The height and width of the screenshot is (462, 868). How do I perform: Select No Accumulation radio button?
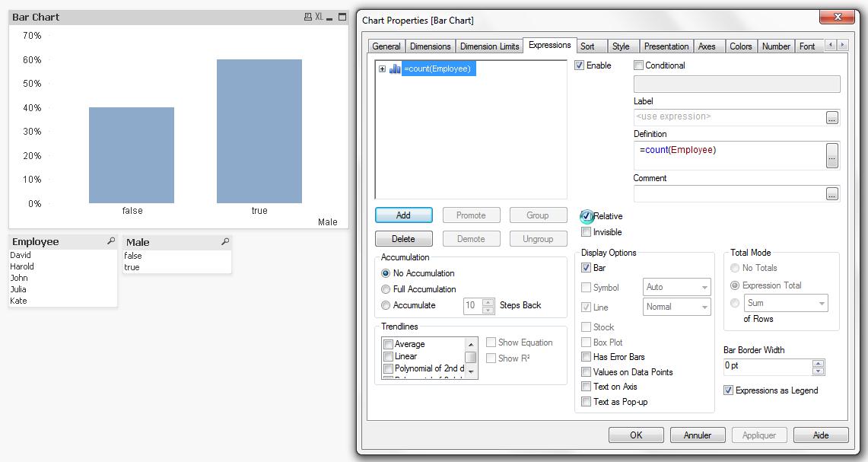click(386, 273)
